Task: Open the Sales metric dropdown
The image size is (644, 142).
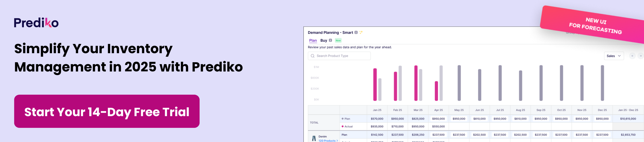Action: (x=614, y=56)
